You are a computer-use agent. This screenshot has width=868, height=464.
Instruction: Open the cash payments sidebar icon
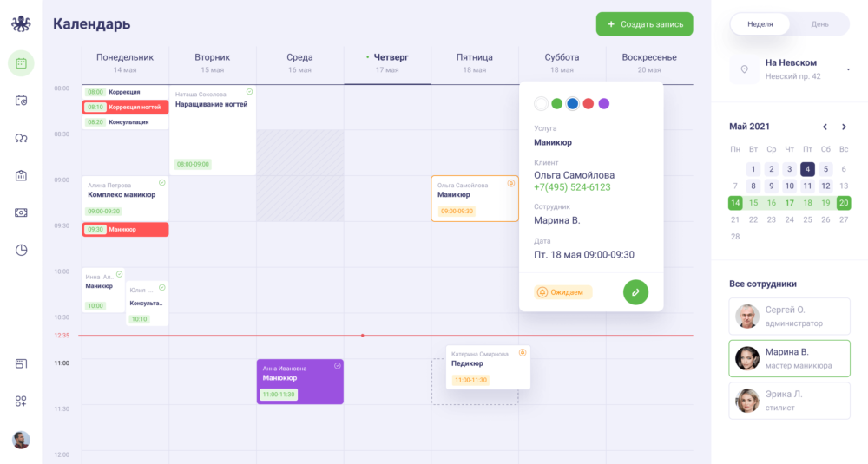coord(21,213)
